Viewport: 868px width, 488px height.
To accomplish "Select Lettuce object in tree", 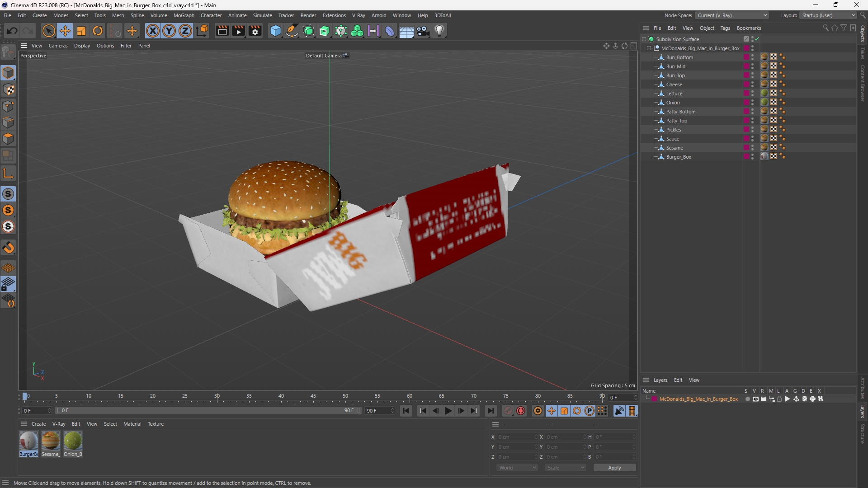I will [674, 94].
